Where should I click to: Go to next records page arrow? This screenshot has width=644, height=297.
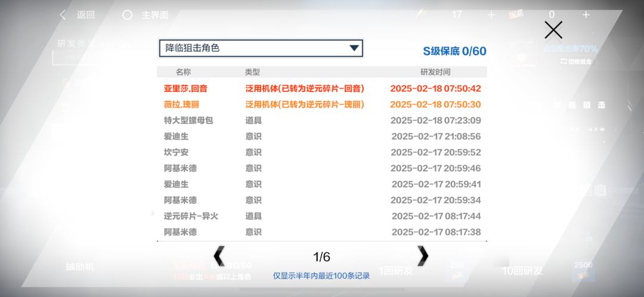click(423, 256)
